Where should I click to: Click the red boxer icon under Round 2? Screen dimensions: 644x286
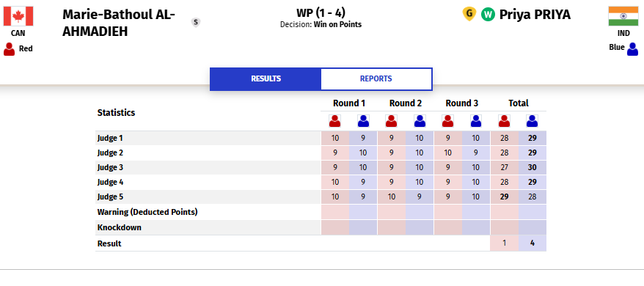click(x=391, y=121)
